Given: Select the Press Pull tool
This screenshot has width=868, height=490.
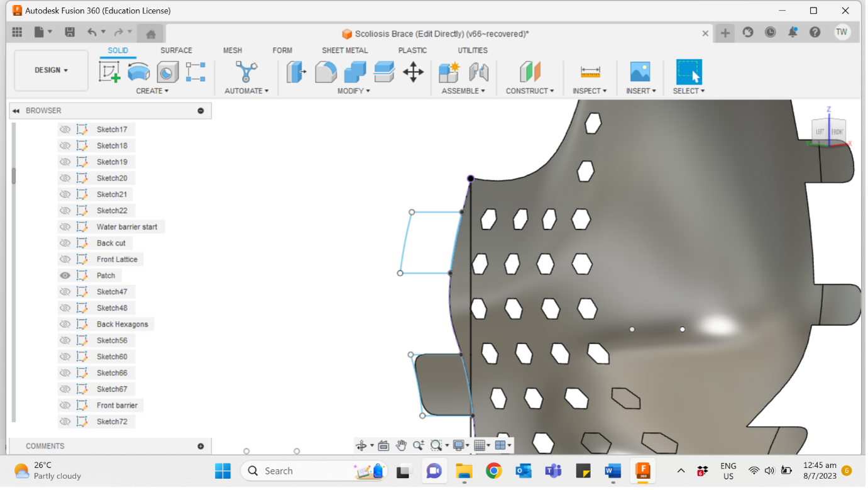Looking at the screenshot, I should coord(296,72).
